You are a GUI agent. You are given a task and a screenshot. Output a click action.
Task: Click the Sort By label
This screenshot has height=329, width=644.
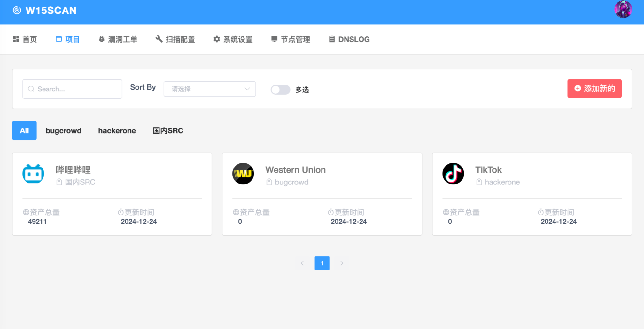(x=143, y=87)
